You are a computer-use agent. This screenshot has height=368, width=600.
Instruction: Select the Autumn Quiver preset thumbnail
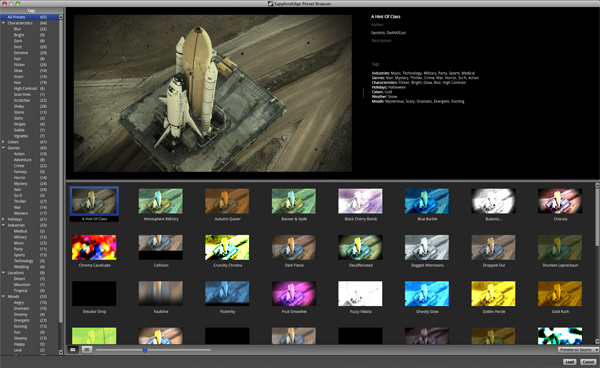227,201
